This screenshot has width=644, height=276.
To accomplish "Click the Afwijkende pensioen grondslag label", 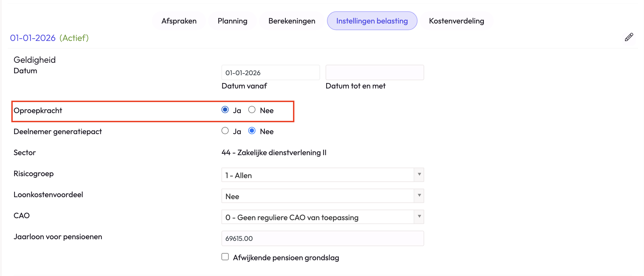I will [286, 258].
